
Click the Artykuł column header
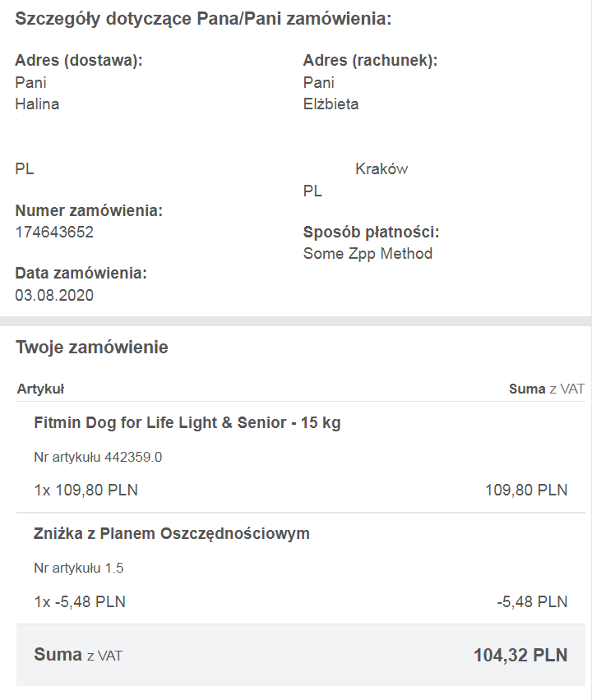(x=40, y=389)
